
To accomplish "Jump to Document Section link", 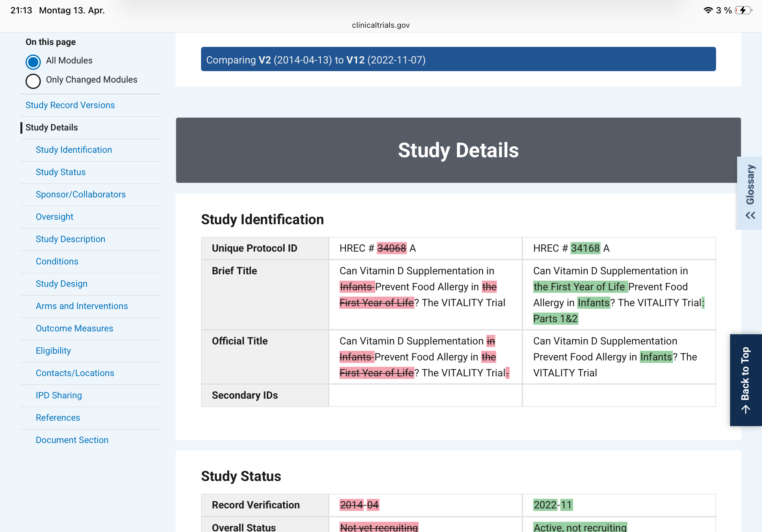I will click(72, 440).
